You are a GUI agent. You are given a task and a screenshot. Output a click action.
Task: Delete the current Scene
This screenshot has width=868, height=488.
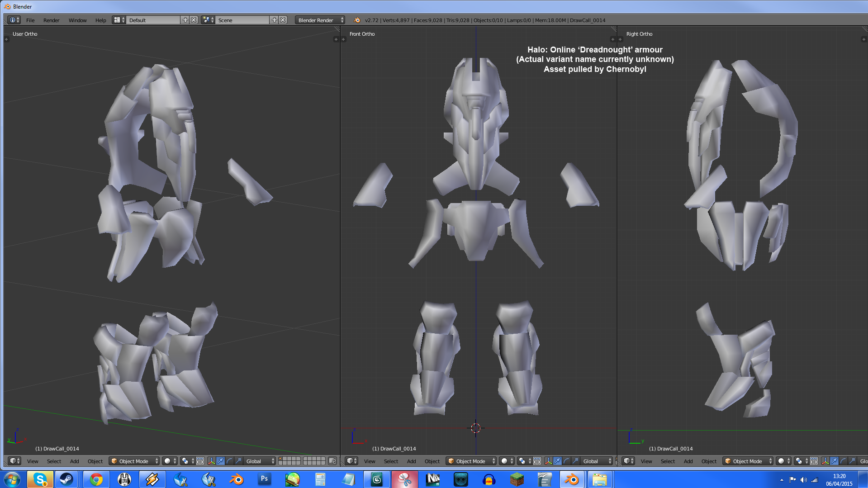coord(283,20)
